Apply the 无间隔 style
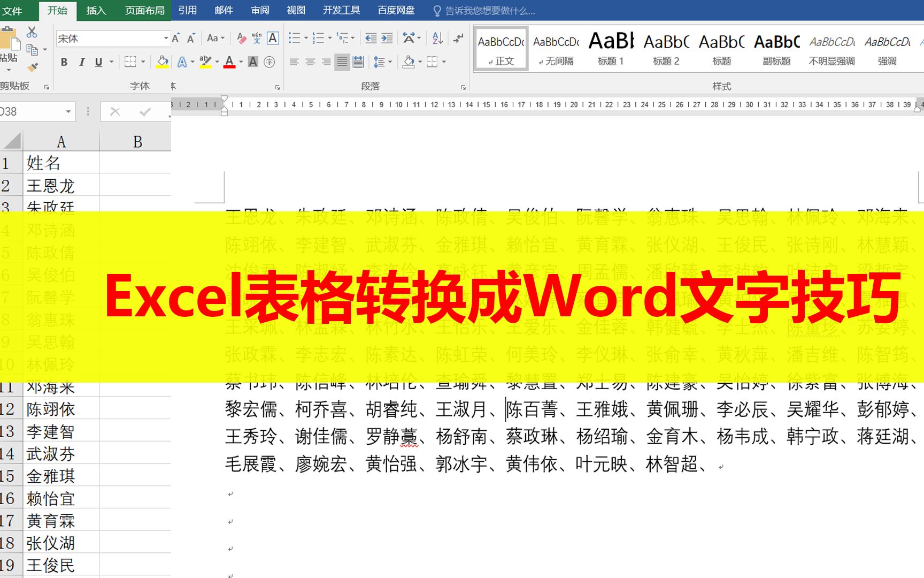 tap(556, 49)
